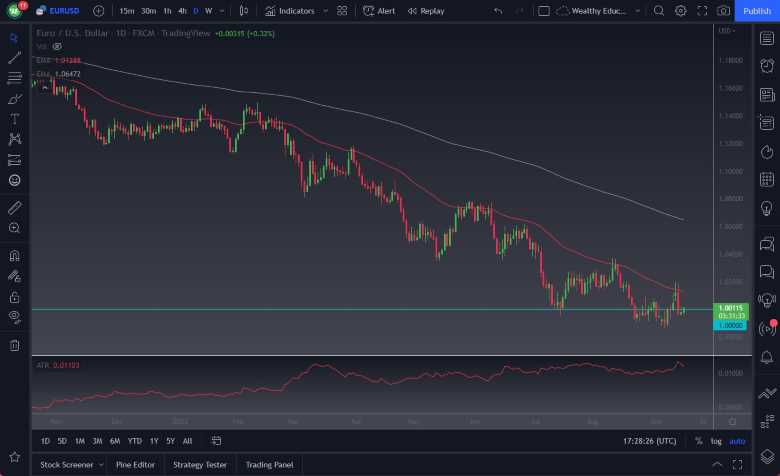Open the chart layout selector square

(x=544, y=11)
